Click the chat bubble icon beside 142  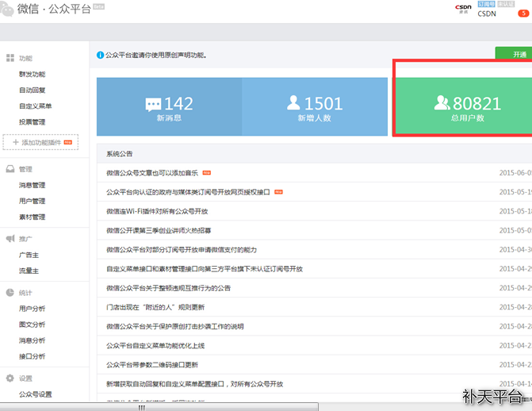(x=153, y=104)
